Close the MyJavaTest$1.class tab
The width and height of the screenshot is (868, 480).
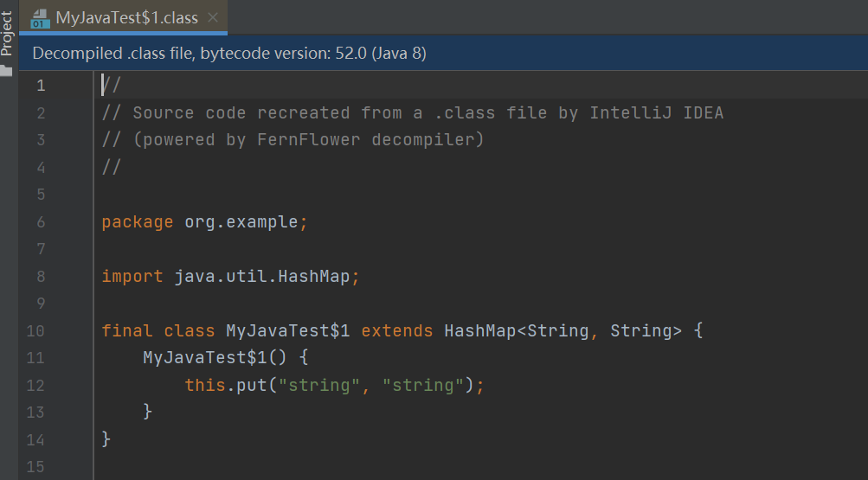(x=213, y=17)
